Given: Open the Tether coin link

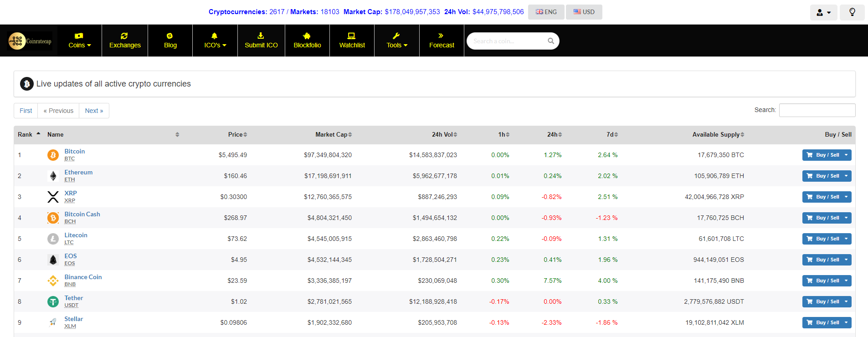Looking at the screenshot, I should [74, 298].
